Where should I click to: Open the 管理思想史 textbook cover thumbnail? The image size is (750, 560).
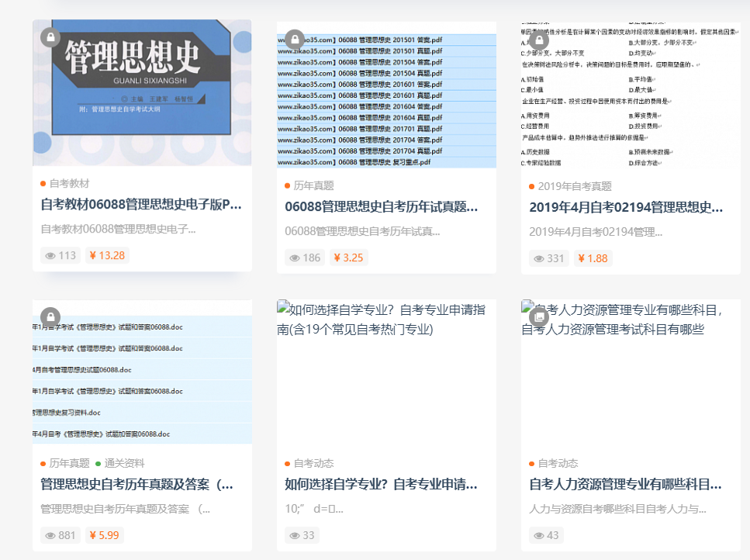(x=142, y=93)
